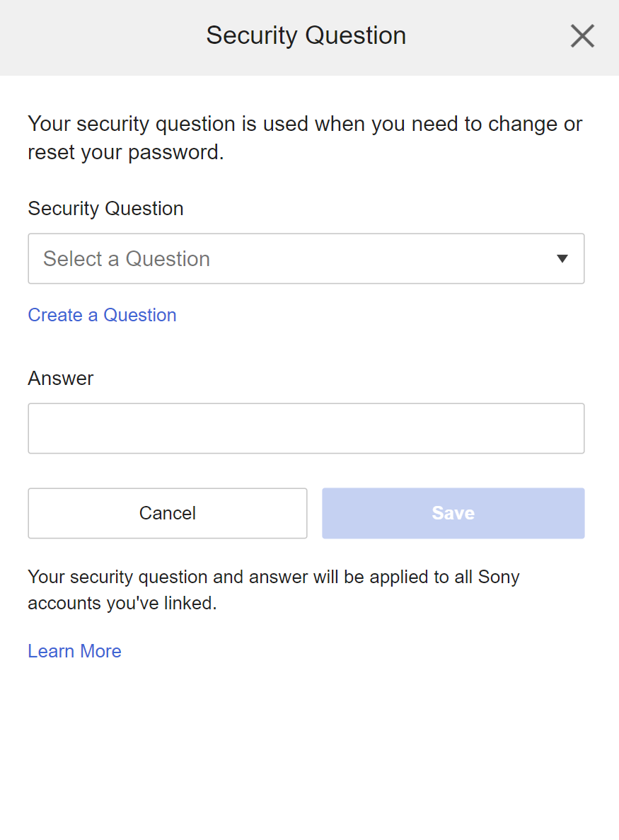Click the password reset description text
Image resolution: width=619 pixels, height=840 pixels.
coord(304,138)
